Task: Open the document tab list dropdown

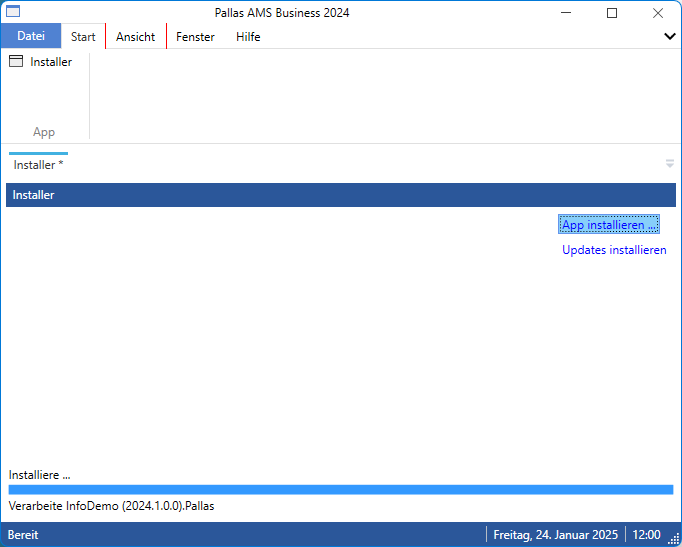Action: point(670,163)
